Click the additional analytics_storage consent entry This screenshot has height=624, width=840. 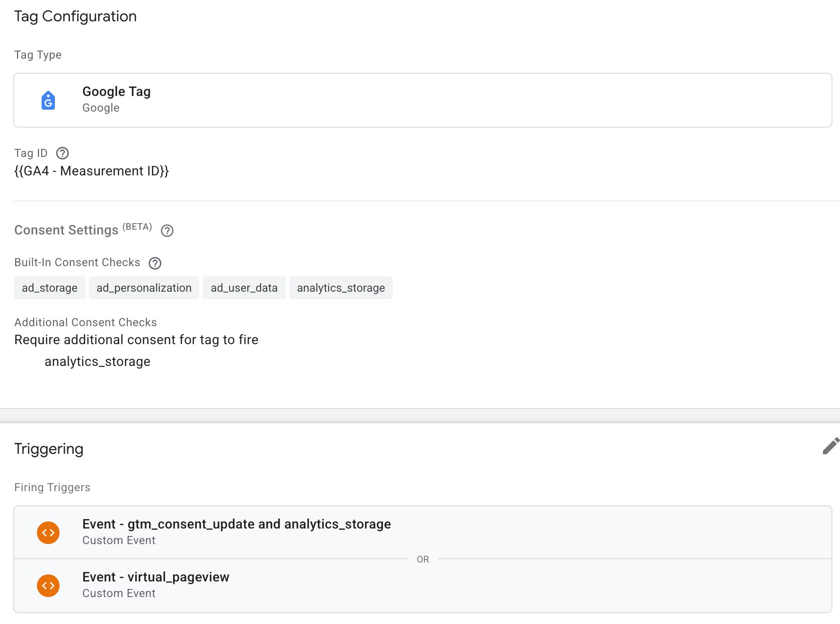pos(97,362)
